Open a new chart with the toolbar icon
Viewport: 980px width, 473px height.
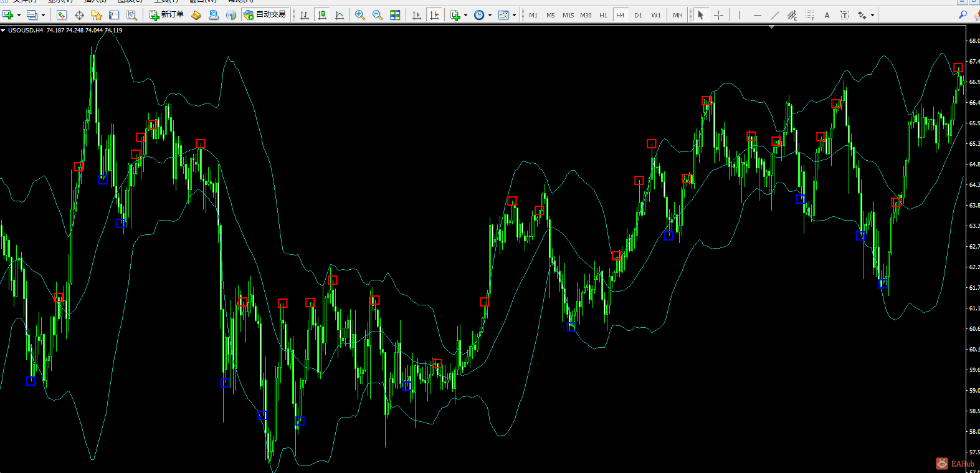[x=8, y=15]
